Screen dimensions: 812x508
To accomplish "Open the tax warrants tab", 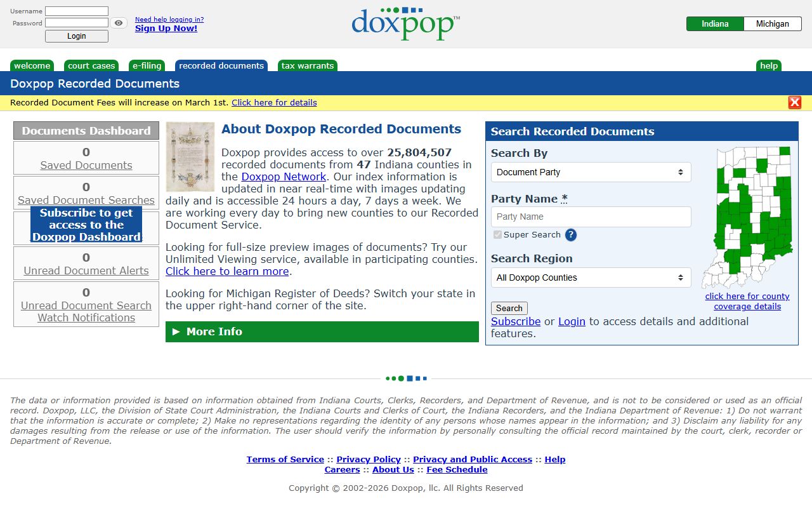I will coord(308,65).
